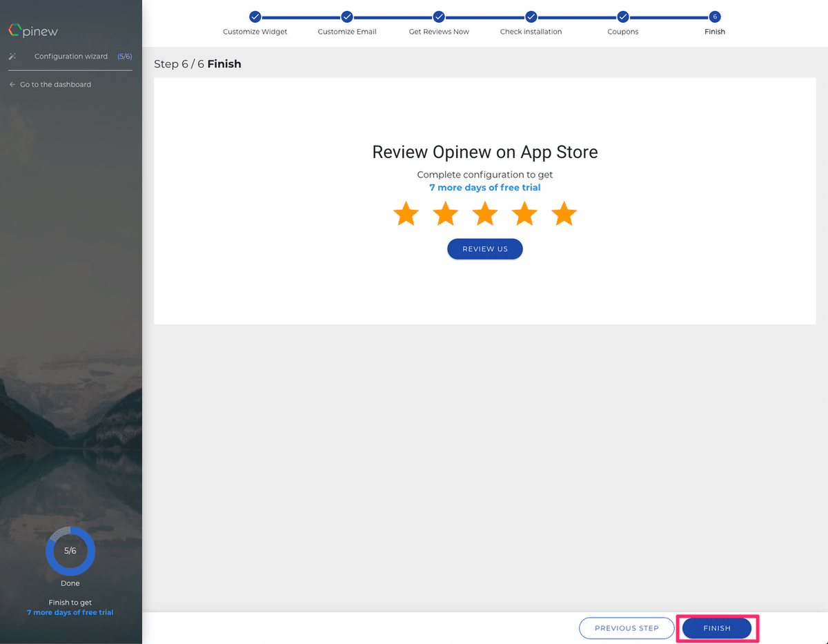Select the fourth review star
Image resolution: width=828 pixels, height=644 pixels.
coord(524,214)
